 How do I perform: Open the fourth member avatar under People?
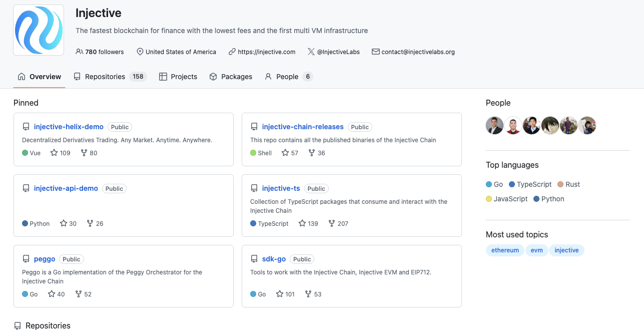pos(550,126)
